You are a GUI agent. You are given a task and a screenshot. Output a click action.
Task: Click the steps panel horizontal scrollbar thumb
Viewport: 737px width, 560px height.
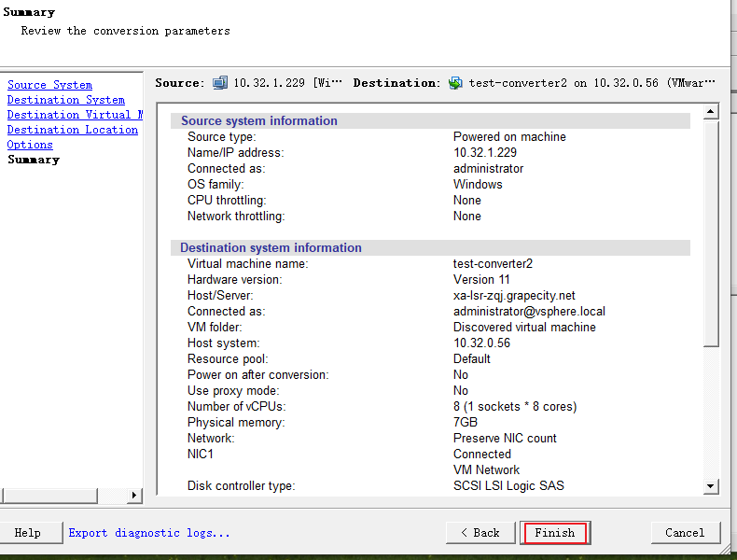63,496
